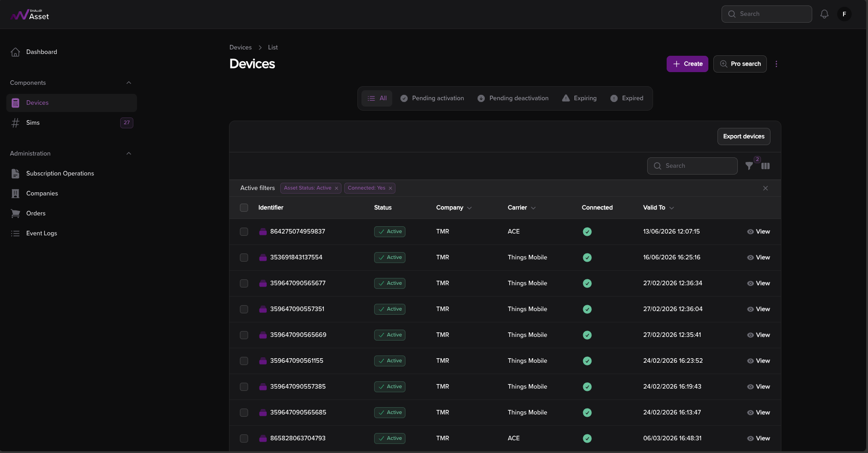The image size is (868, 453).
Task: Click connected checkmark for 359647090565677
Action: point(587,283)
